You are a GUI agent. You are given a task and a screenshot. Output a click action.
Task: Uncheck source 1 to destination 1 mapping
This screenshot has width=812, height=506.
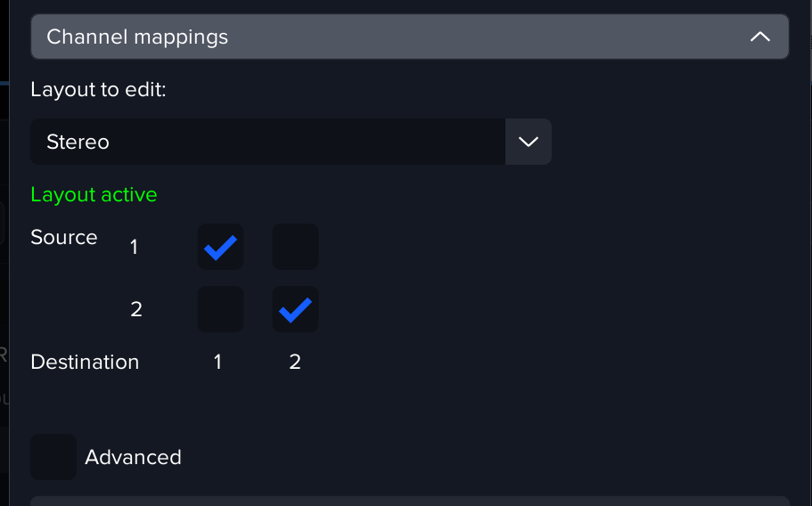220,247
